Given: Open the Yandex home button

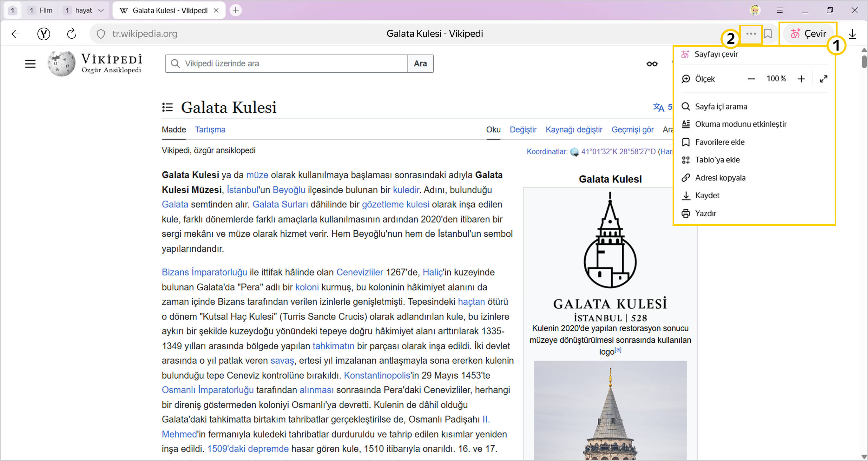Looking at the screenshot, I should pyautogui.click(x=44, y=34).
